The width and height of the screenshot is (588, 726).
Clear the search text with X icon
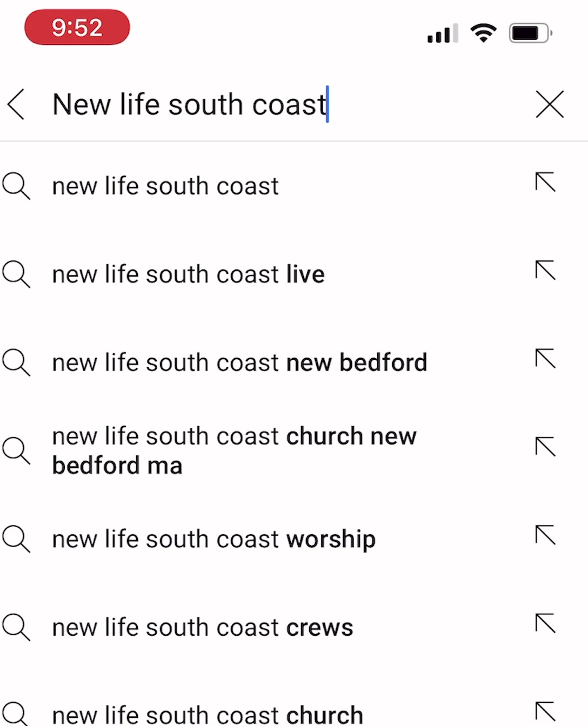point(550,104)
